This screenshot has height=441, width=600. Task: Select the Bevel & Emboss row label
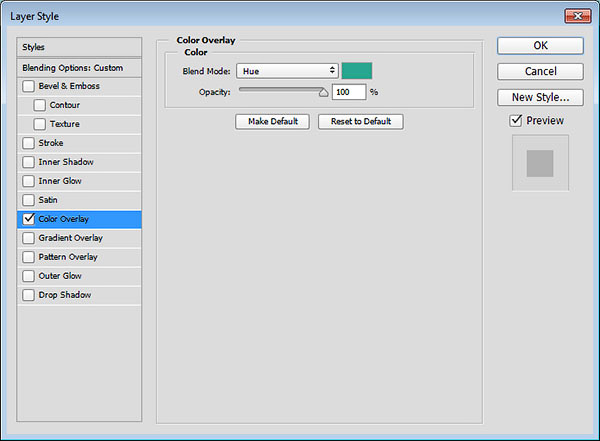(69, 86)
